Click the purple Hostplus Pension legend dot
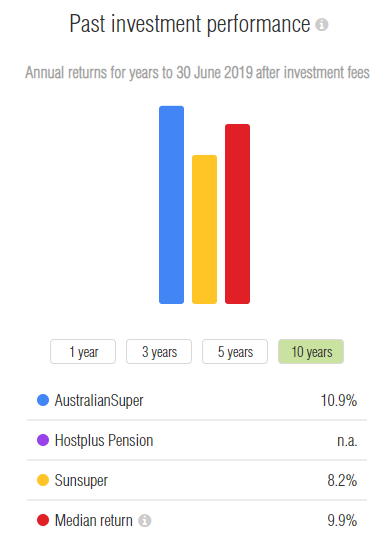This screenshot has width=370, height=542. point(43,440)
